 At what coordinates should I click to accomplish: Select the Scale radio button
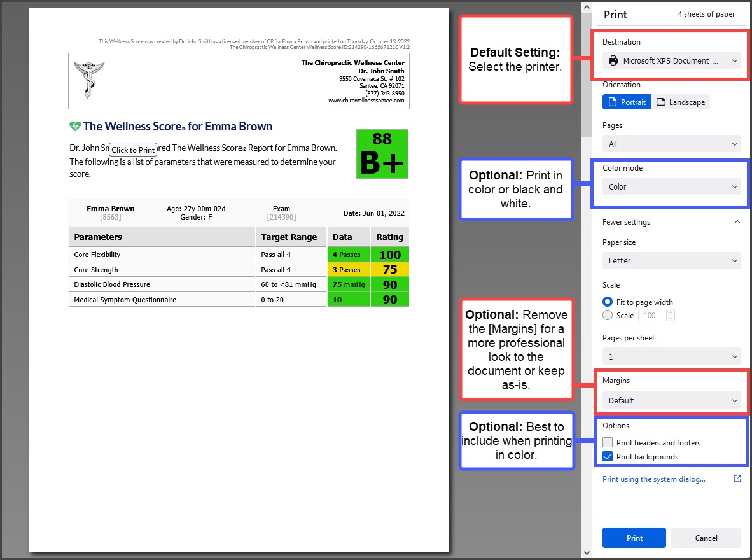(x=608, y=315)
